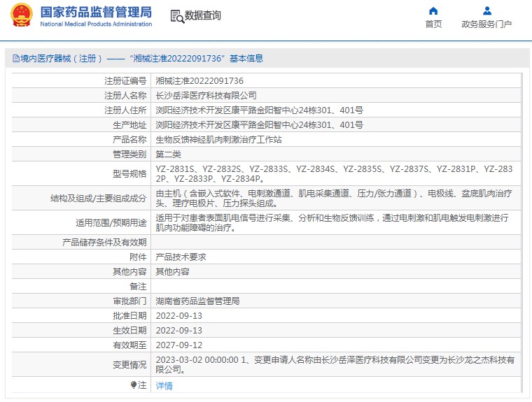The height and width of the screenshot is (402, 532).
Task: Click the 注册人住所 address value
Action: tap(259, 110)
